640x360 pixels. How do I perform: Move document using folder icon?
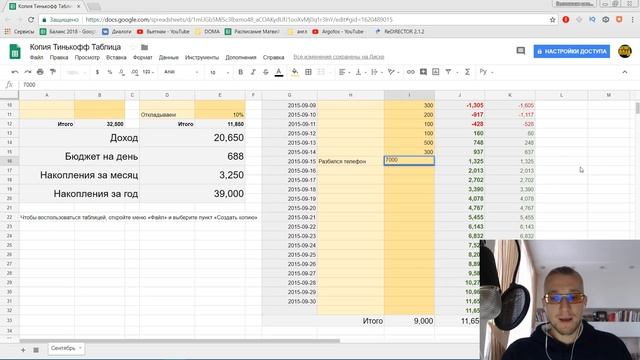(x=144, y=47)
